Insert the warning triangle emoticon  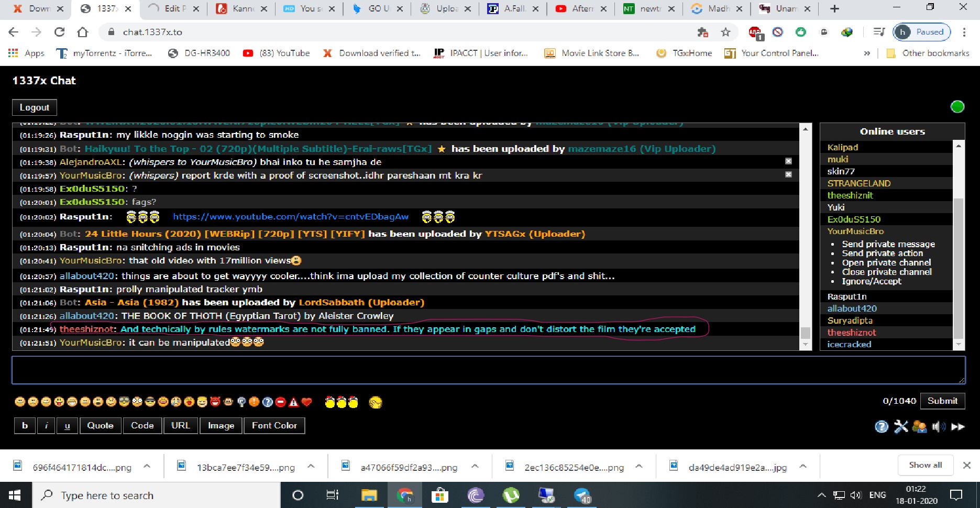293,402
